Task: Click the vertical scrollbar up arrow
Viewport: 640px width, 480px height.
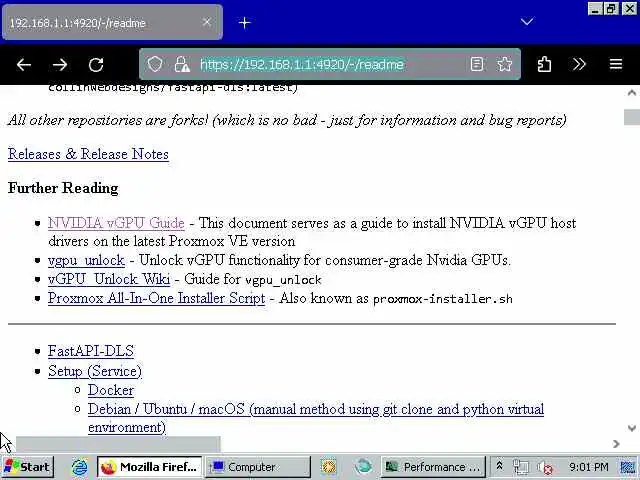Action: point(631,93)
